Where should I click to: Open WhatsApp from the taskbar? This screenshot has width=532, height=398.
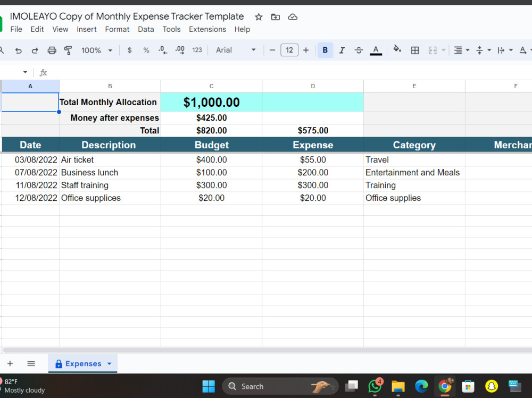[375, 386]
